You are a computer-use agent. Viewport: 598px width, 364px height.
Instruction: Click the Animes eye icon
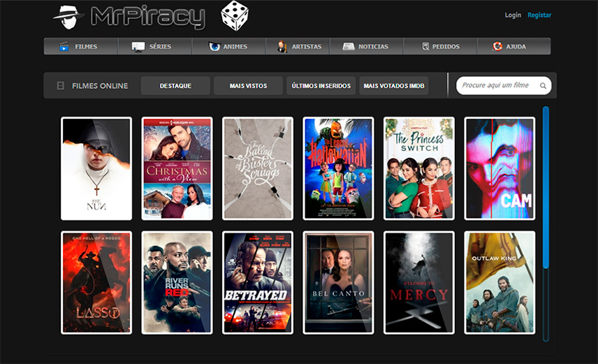(214, 47)
